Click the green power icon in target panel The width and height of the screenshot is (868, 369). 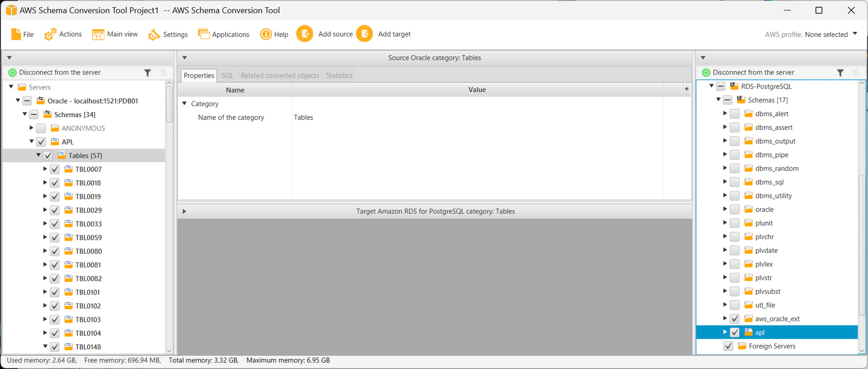coord(706,72)
